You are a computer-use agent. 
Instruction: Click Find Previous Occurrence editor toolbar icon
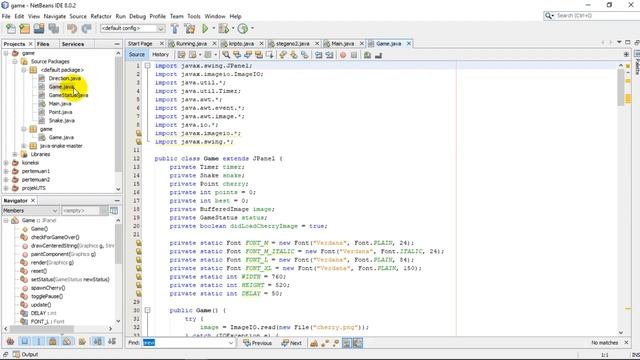(x=237, y=55)
